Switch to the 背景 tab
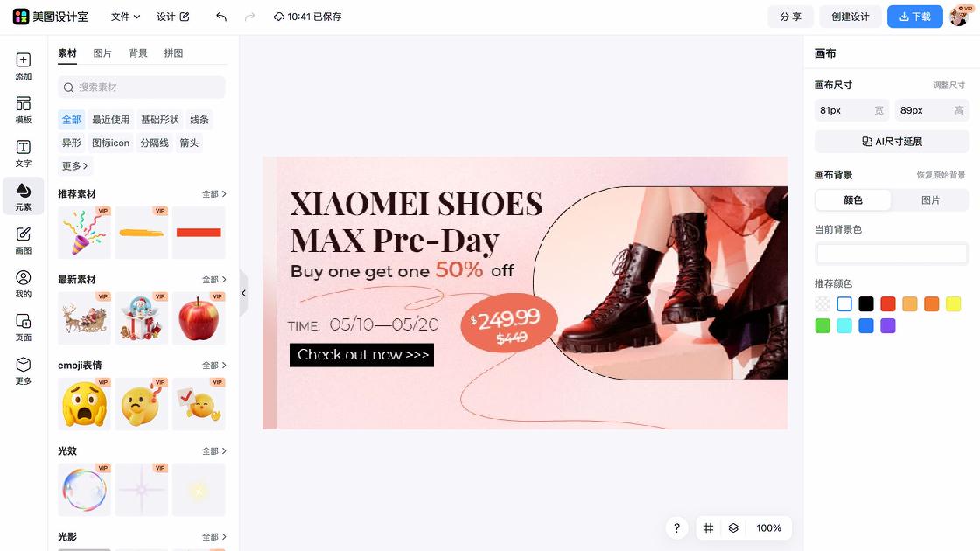Viewport: 980px width, 551px height. point(138,53)
